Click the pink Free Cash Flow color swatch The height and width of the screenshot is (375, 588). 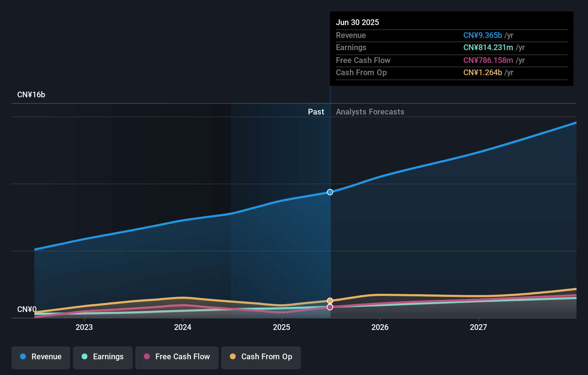coord(147,357)
